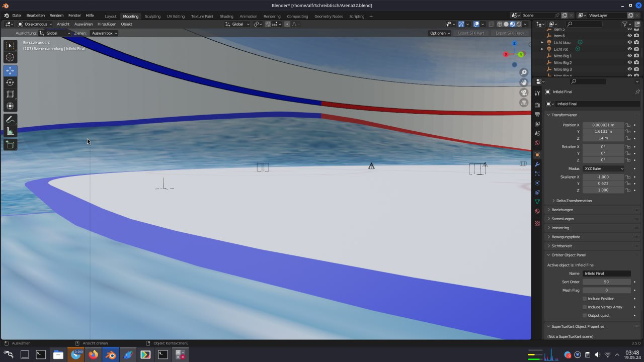644x362 pixels.
Task: Expand the Delta-Transformation section
Action: tap(574, 201)
